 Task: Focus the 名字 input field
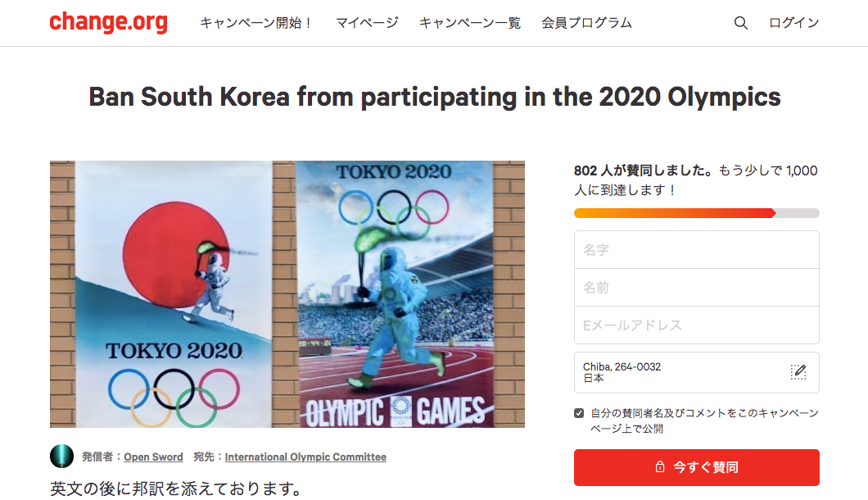point(696,250)
